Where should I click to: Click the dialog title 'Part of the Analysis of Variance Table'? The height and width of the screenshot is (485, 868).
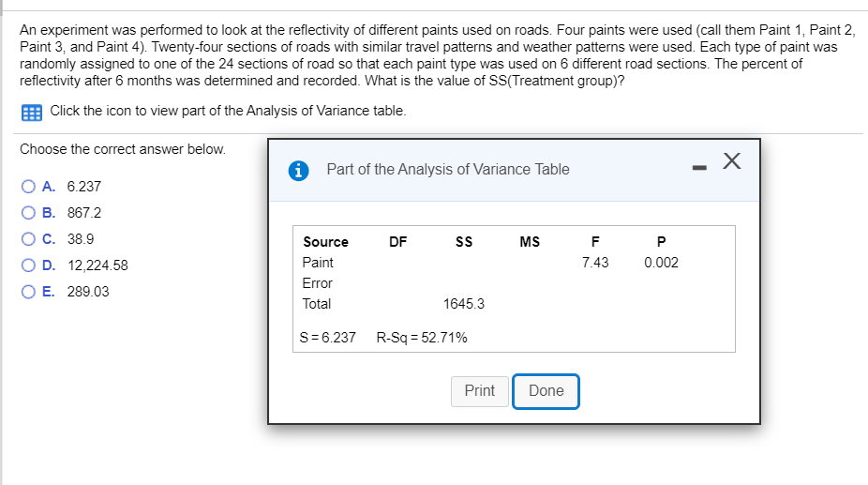tap(447, 170)
